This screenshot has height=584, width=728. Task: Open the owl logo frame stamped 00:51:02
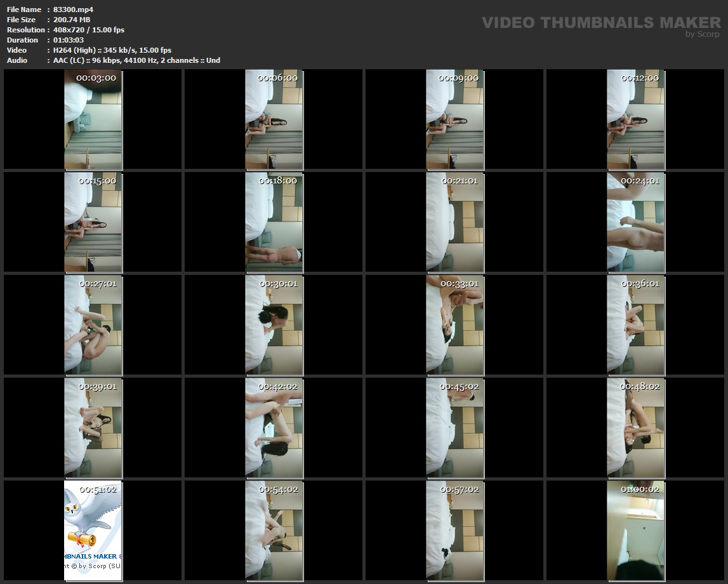pyautogui.click(x=93, y=531)
